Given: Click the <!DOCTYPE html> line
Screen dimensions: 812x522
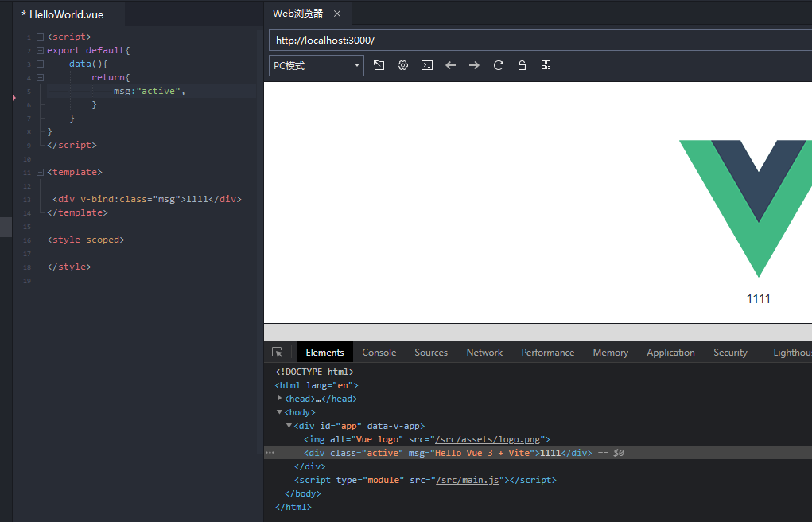Looking at the screenshot, I should [x=314, y=372].
